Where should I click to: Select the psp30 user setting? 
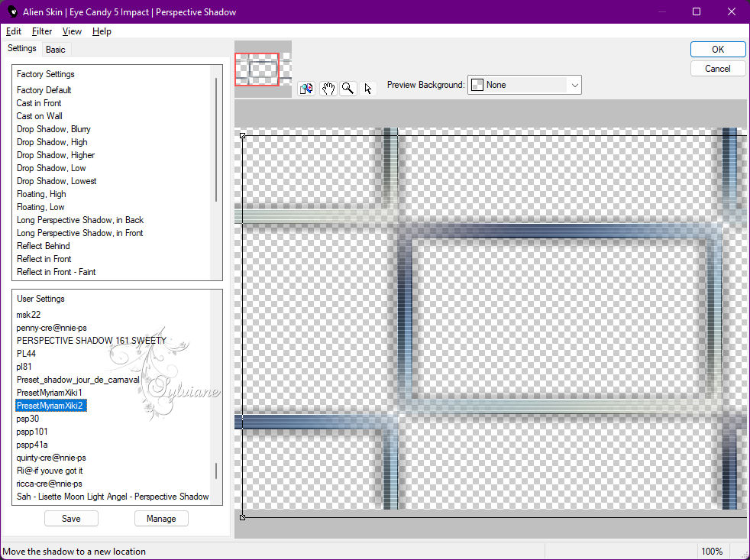27,419
